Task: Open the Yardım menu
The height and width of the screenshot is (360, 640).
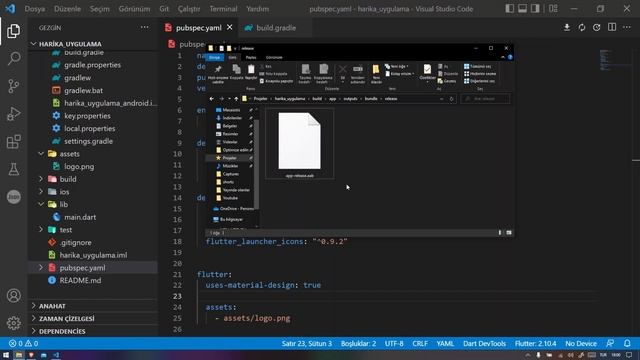Action: [258, 9]
